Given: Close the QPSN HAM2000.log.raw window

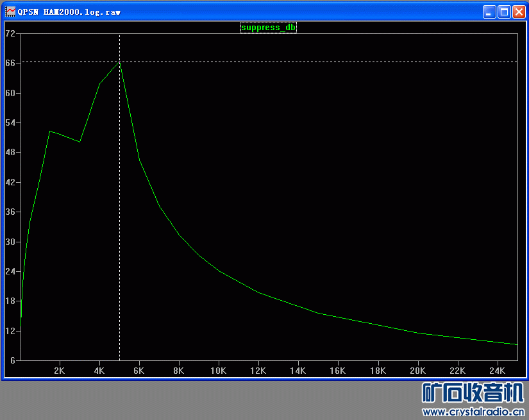Looking at the screenshot, I should [518, 12].
